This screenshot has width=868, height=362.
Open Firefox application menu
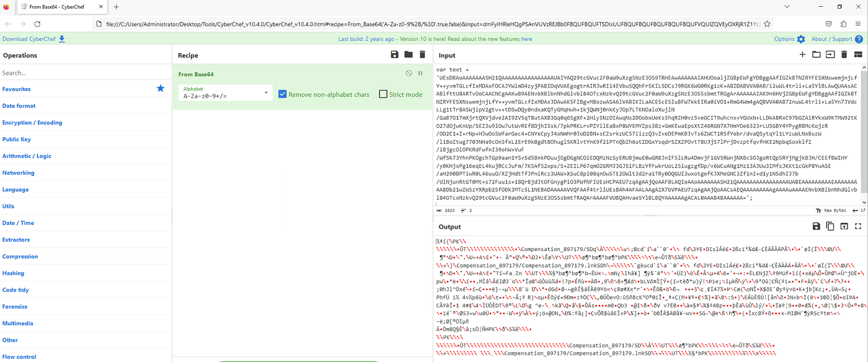[x=859, y=24]
